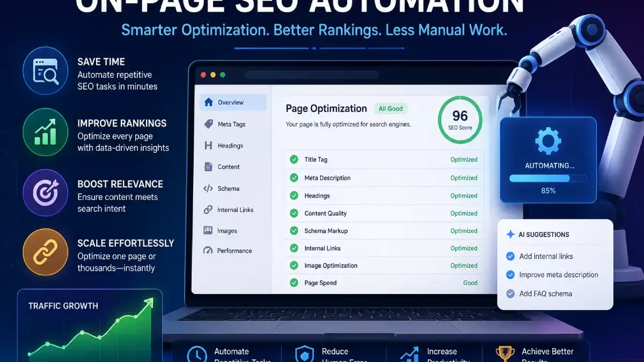
Task: Click the AI Suggestions sparkle icon
Action: click(x=510, y=234)
